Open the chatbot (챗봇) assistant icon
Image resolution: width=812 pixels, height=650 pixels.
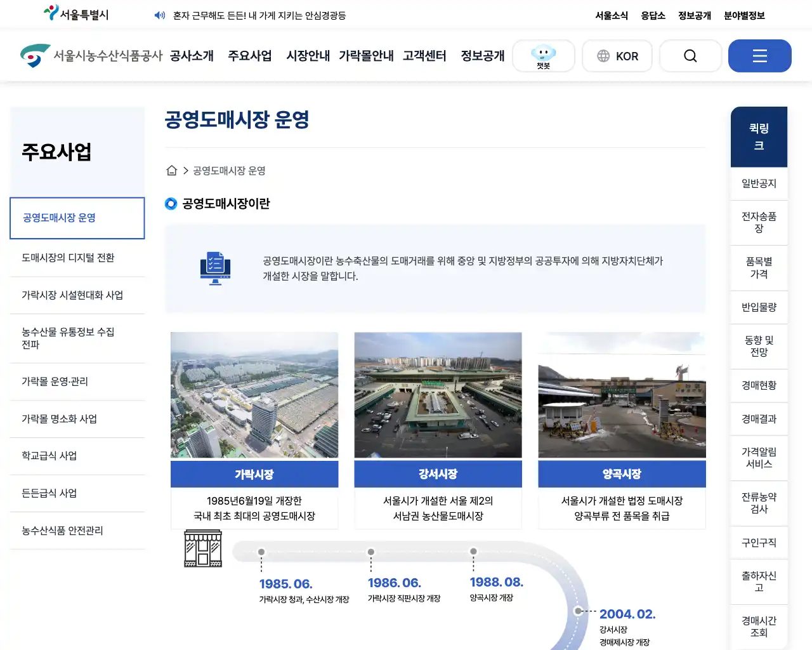point(544,56)
